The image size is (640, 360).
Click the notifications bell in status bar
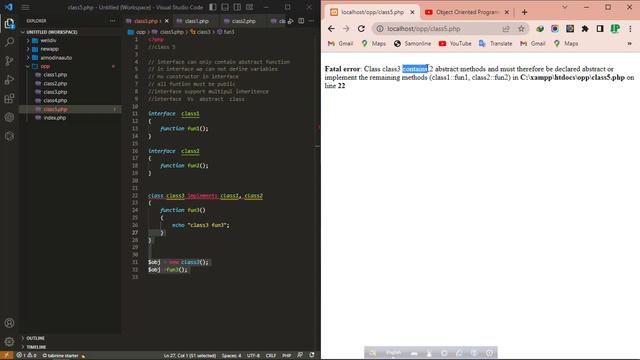coord(312,355)
